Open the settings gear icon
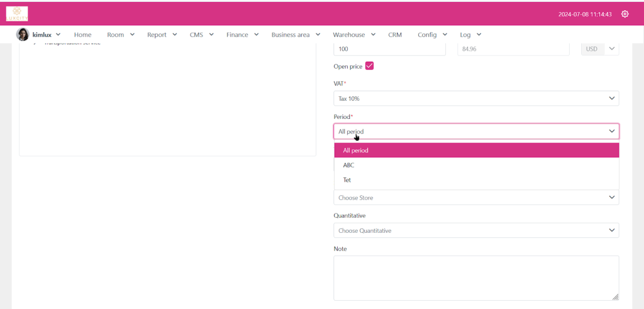The image size is (644, 309). point(625,14)
